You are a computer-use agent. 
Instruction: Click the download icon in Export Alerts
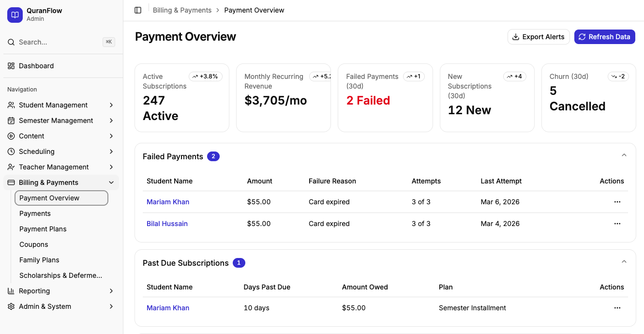[x=516, y=36]
